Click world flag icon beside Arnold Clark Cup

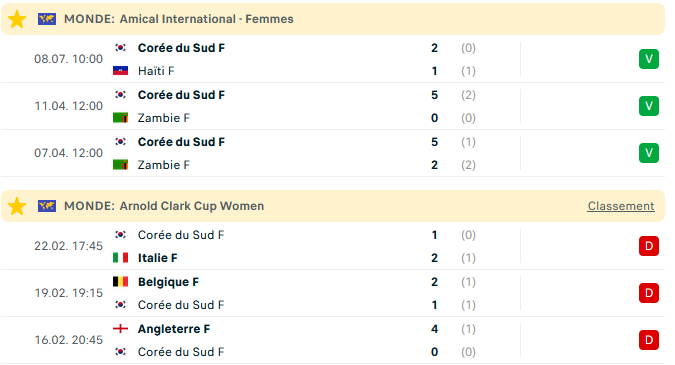click(46, 206)
